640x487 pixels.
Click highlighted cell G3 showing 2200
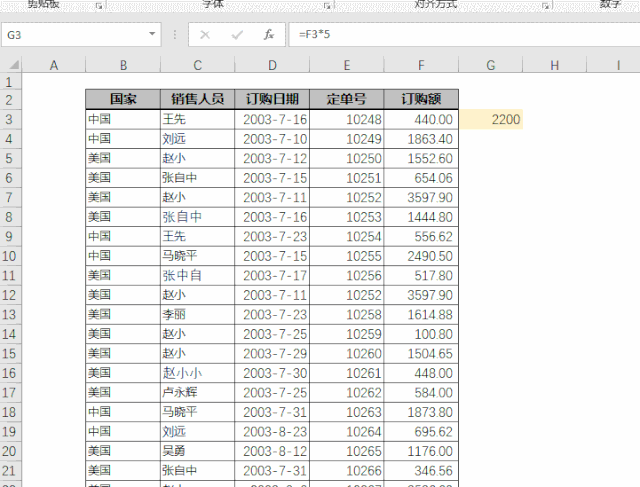(491, 119)
